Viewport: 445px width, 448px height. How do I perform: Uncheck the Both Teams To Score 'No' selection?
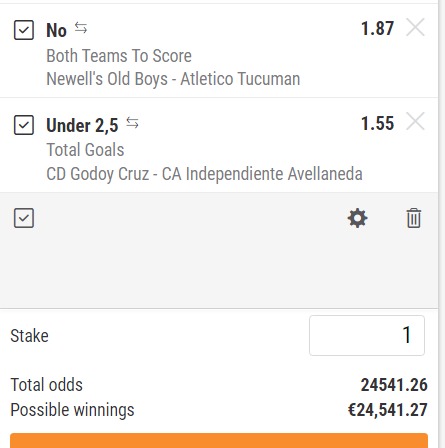24,30
